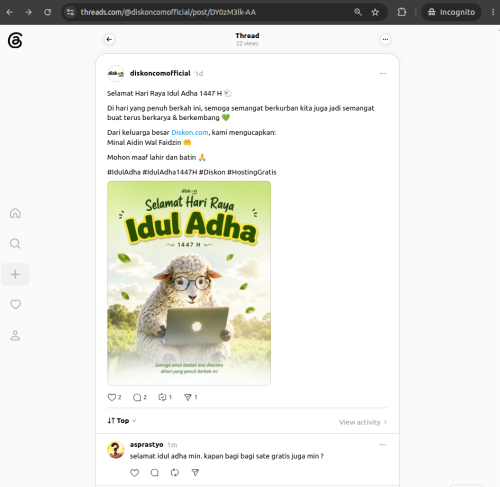Viewport: 500px width, 487px height.
Task: Open asprastyo's profile username
Action: 146,444
